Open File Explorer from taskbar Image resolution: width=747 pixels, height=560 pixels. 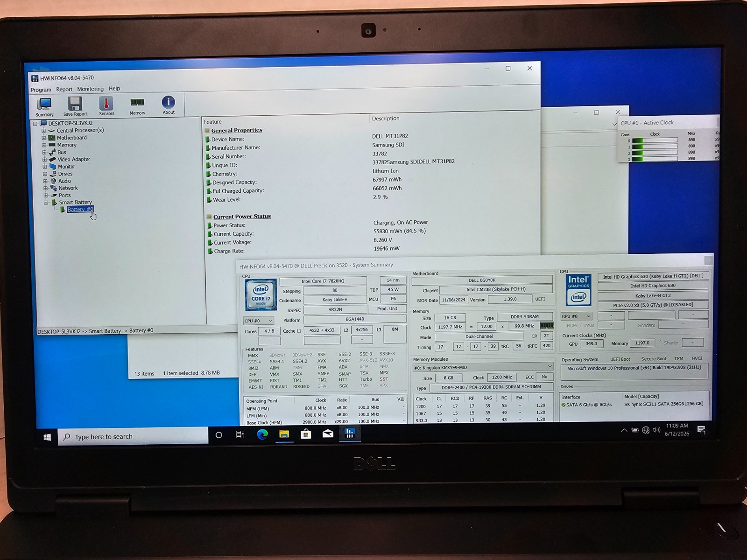pos(284,434)
